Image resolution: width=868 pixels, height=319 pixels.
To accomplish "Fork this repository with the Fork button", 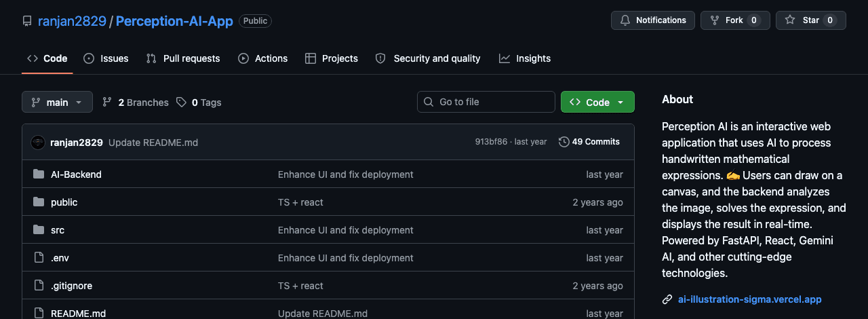I will click(x=735, y=20).
